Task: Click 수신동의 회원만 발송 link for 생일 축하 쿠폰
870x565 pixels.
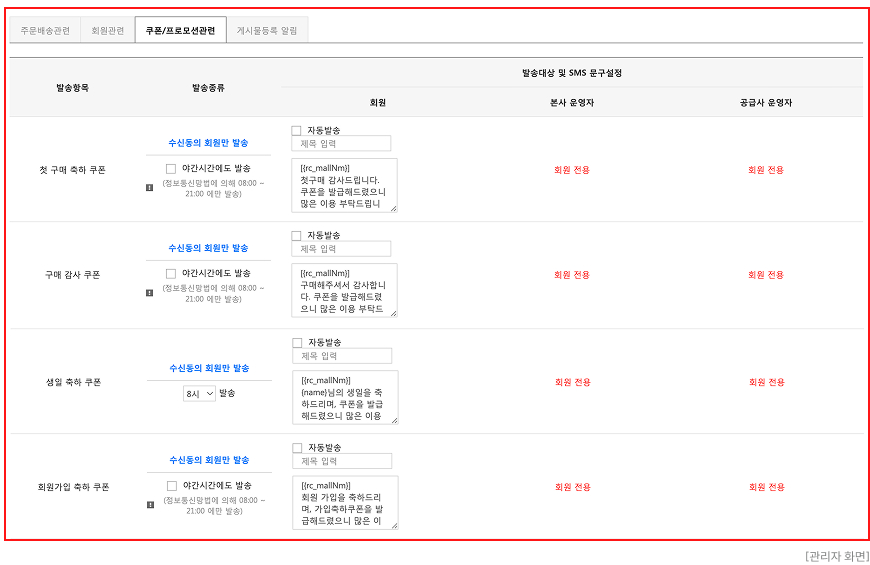Action: [x=209, y=368]
